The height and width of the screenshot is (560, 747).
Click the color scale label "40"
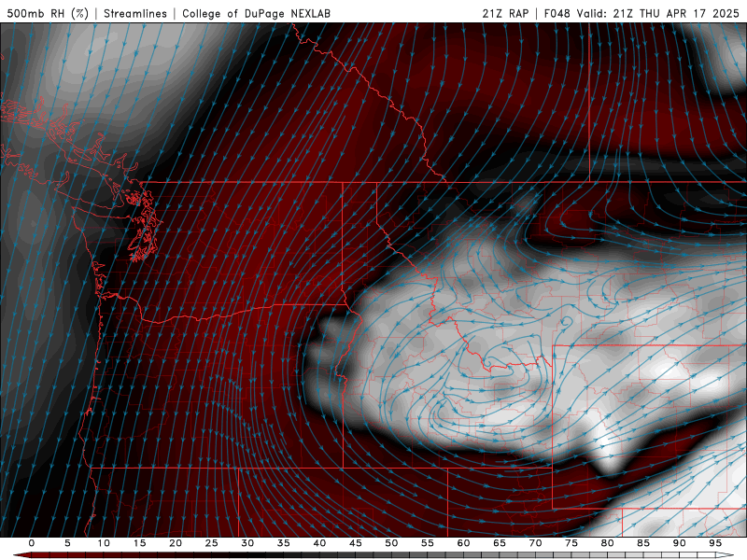point(319,543)
